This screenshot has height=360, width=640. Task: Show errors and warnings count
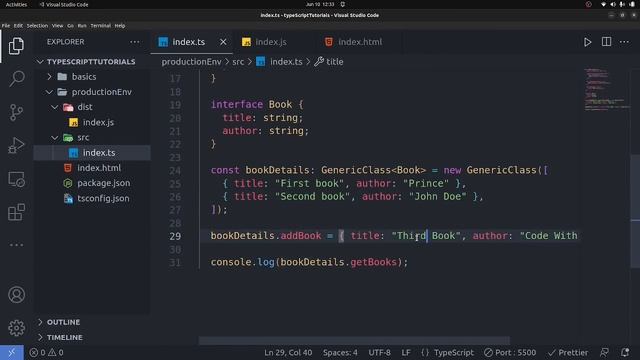coord(46,352)
